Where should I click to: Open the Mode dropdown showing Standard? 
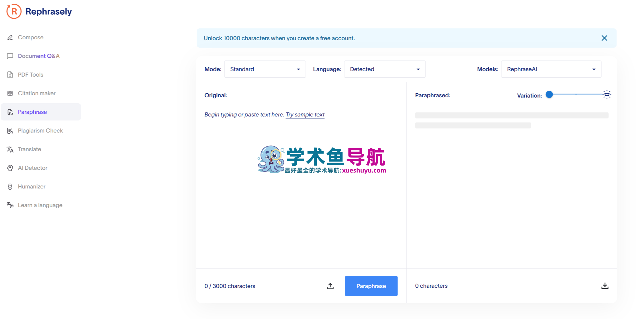click(x=265, y=69)
